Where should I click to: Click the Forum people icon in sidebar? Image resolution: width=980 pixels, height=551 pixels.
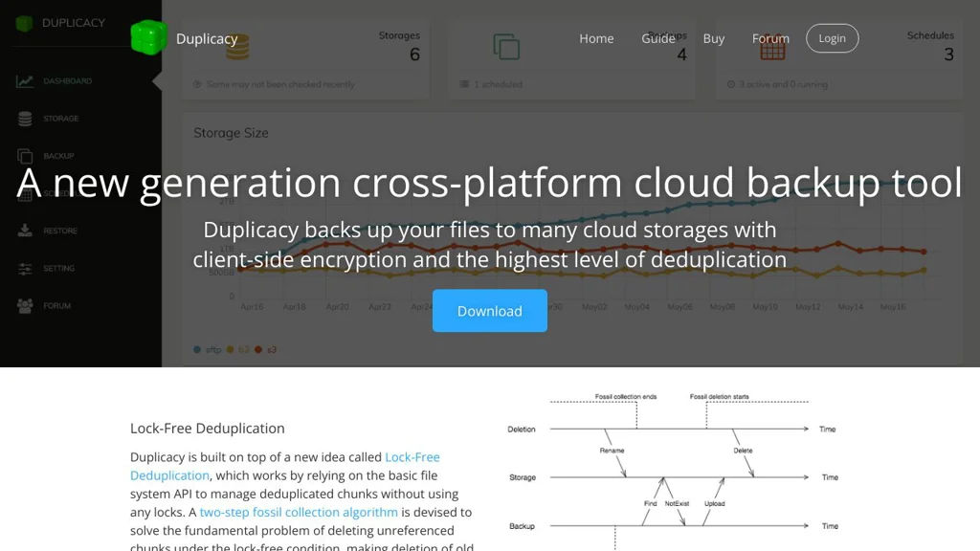click(25, 305)
